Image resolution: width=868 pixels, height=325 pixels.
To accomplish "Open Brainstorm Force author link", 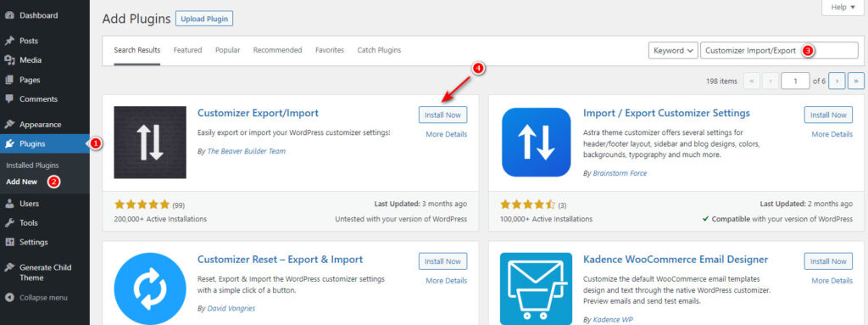I will click(x=620, y=173).
